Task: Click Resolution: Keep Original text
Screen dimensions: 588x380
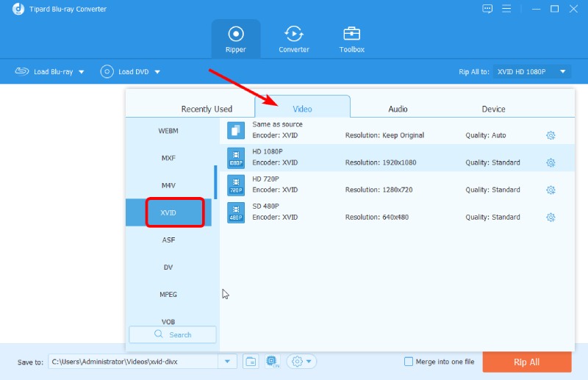Action: [384, 135]
